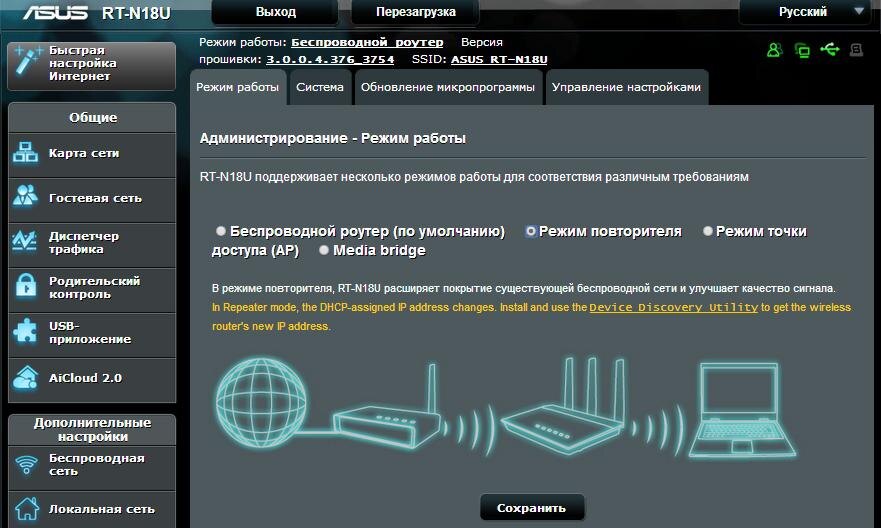This screenshot has height=528, width=881.
Task: Switch to the Режим работы tab
Action: click(238, 87)
